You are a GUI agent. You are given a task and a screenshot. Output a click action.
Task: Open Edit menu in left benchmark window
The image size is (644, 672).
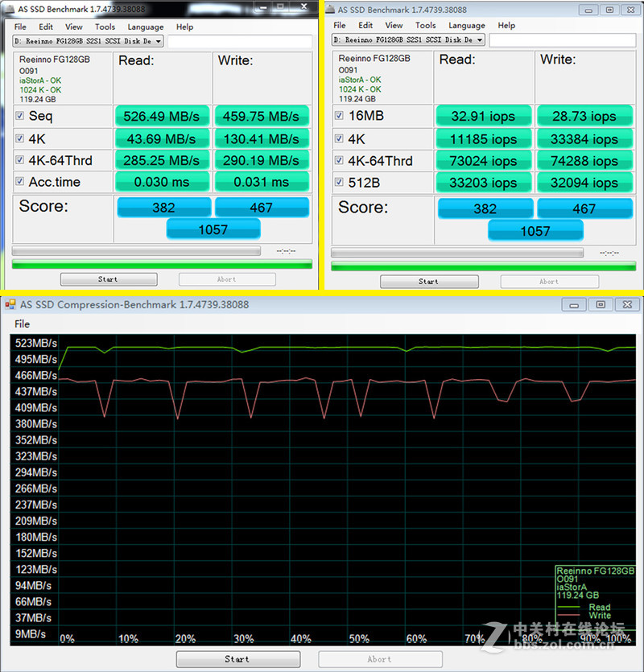click(46, 27)
